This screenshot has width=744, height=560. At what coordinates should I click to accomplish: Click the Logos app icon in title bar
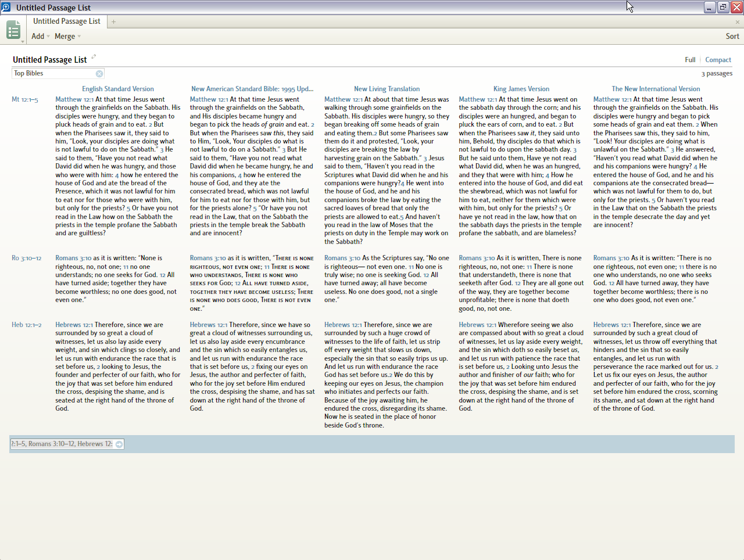pyautogui.click(x=6, y=7)
